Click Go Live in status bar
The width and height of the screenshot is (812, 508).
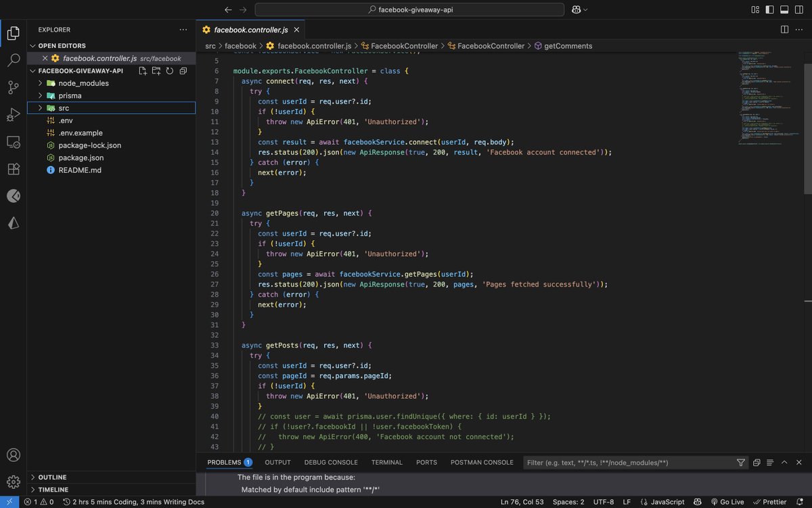[x=727, y=502]
